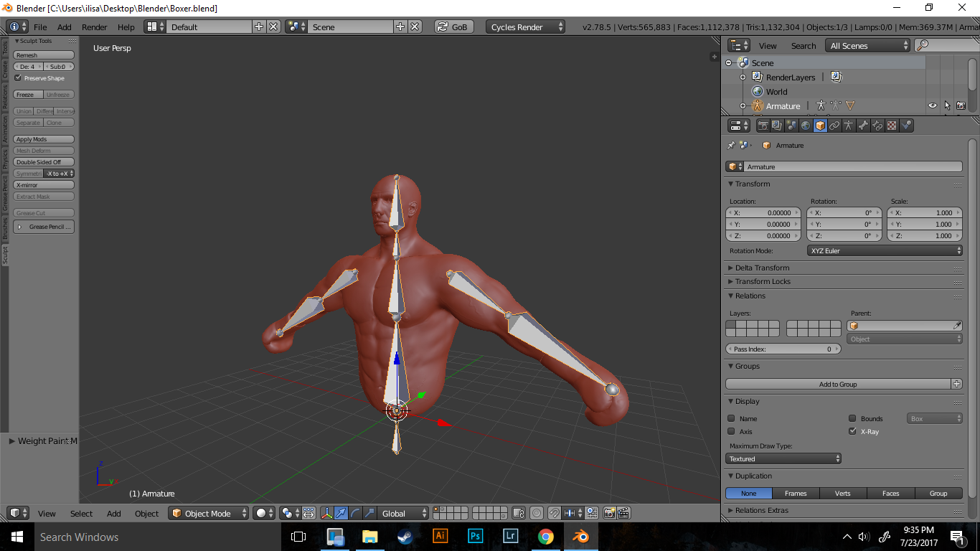Image resolution: width=980 pixels, height=551 pixels.
Task: Click the lock camera and layers icon
Action: point(517,513)
